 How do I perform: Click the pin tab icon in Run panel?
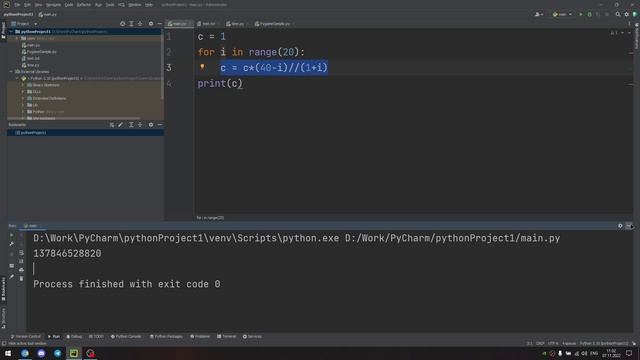coord(11,276)
